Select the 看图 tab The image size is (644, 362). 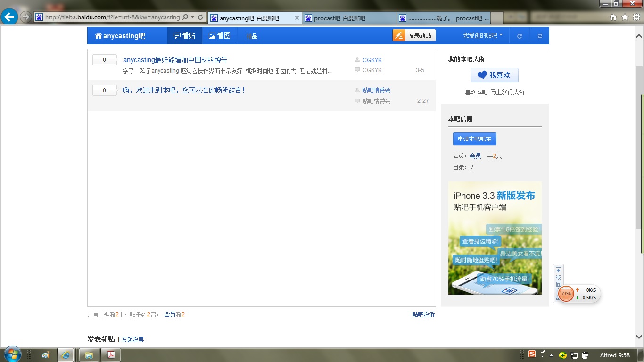pyautogui.click(x=220, y=36)
